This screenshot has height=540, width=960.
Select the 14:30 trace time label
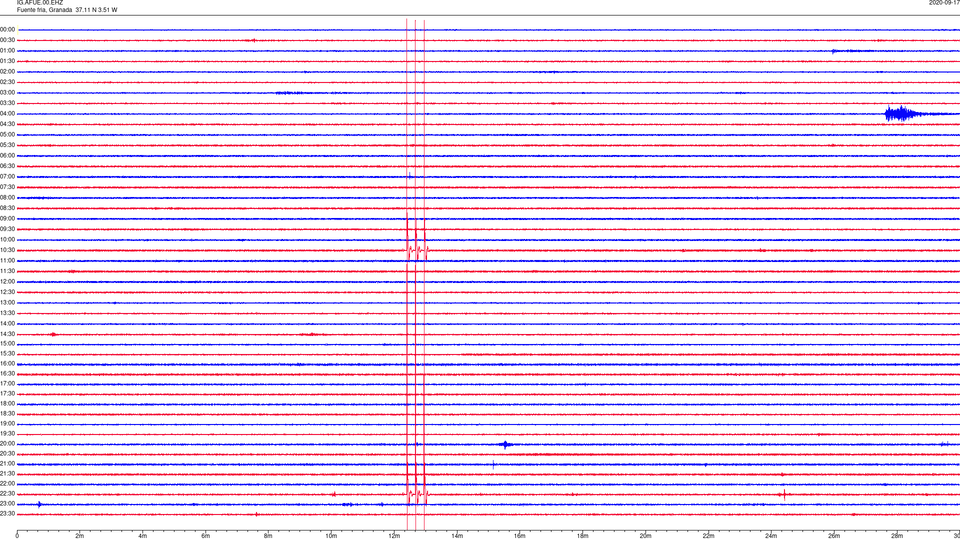[x=7, y=334]
